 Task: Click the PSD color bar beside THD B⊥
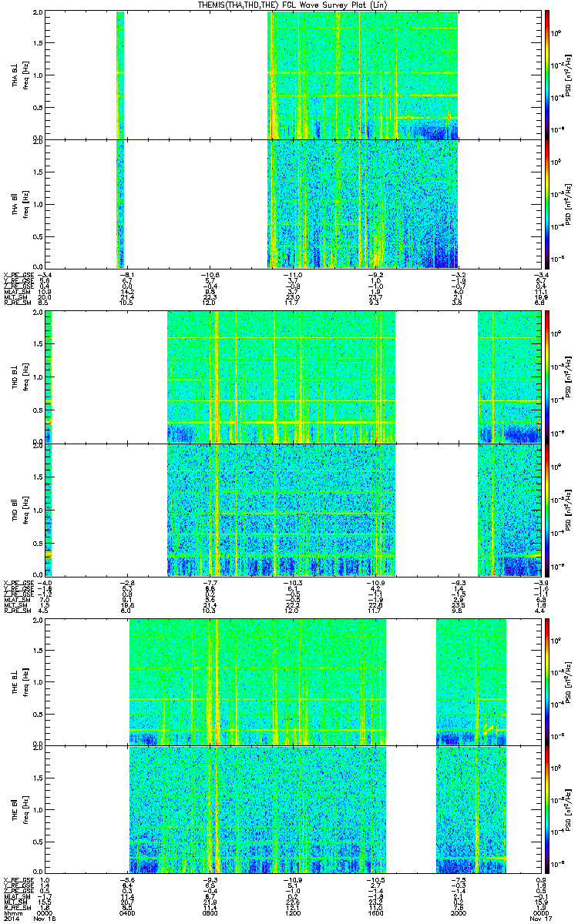pyautogui.click(x=547, y=377)
